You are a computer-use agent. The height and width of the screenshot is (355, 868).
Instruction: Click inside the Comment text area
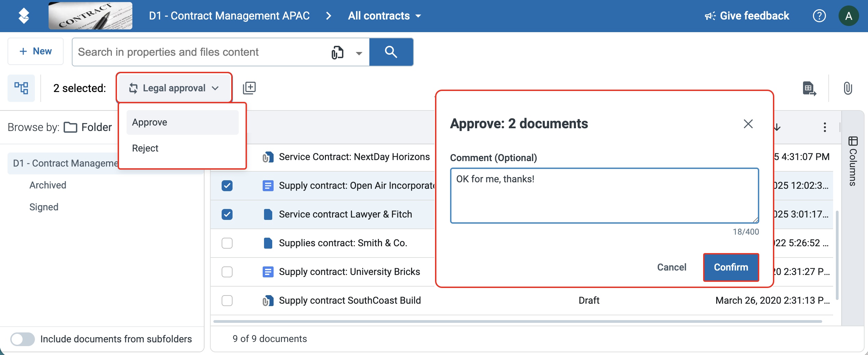[x=604, y=196]
